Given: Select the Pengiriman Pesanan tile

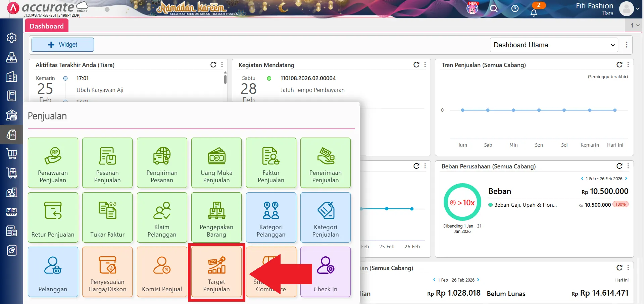Looking at the screenshot, I should click(162, 163).
